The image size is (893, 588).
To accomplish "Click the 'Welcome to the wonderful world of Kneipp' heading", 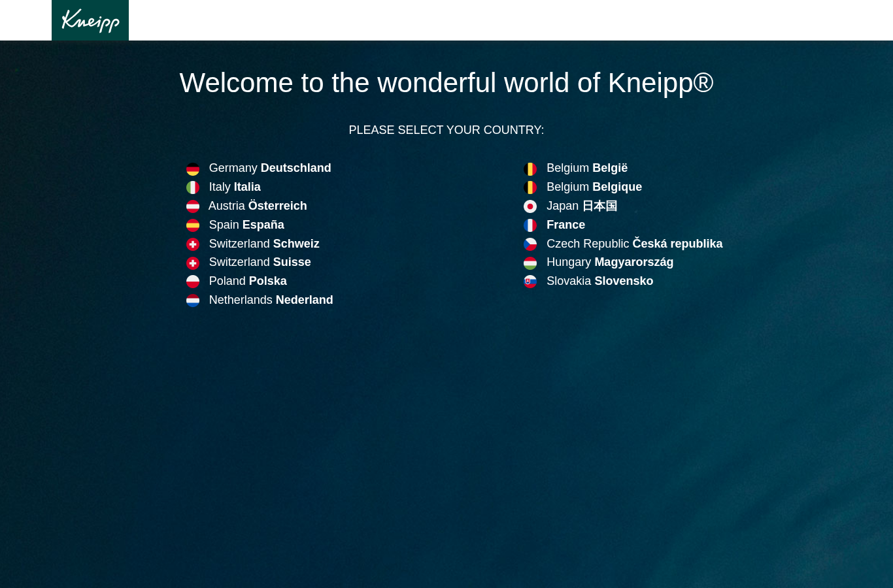I will point(446,83).
